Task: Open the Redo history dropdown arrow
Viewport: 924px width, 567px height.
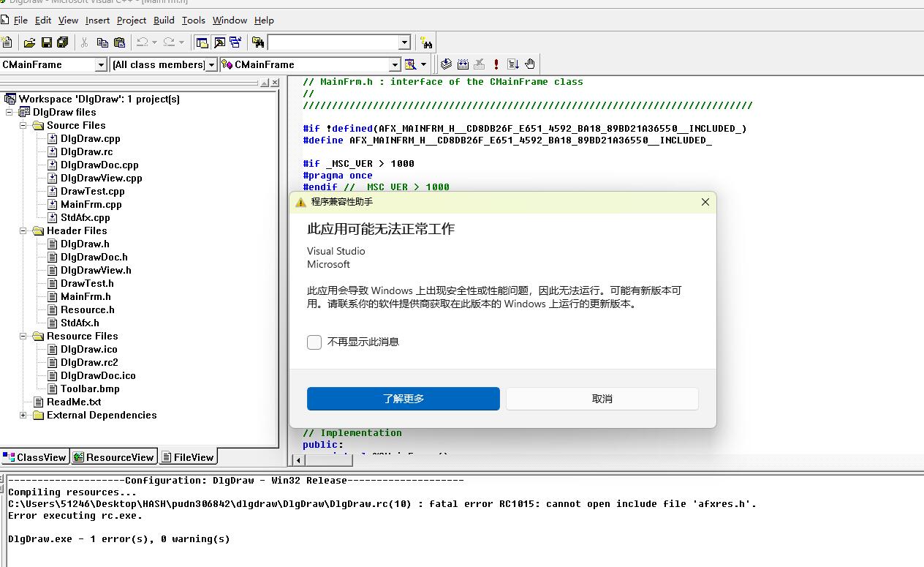Action: pos(181,42)
